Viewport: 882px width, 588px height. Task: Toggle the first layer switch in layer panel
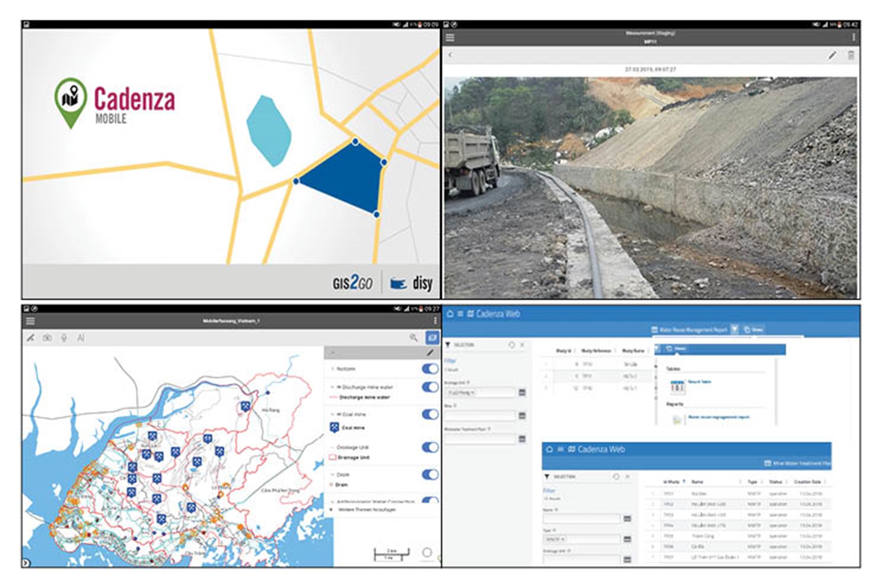pos(430,369)
